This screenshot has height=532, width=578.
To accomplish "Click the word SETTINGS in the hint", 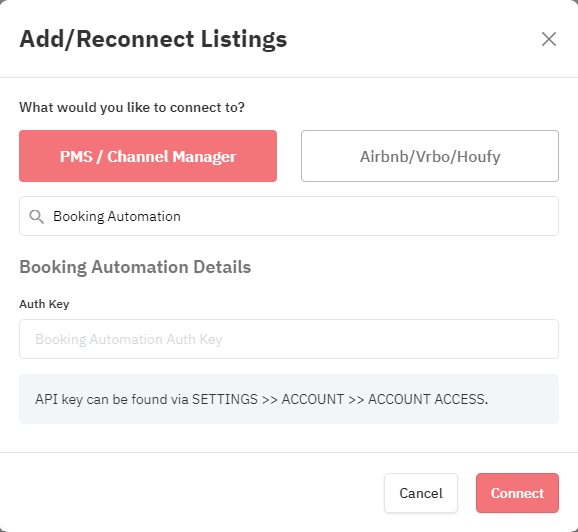I will click(225, 399).
